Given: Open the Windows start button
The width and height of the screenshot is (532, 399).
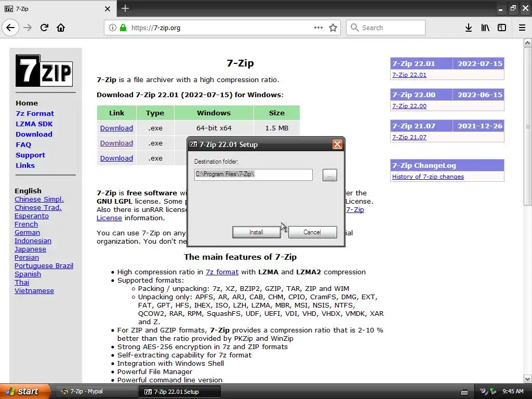Looking at the screenshot, I should (x=25, y=391).
